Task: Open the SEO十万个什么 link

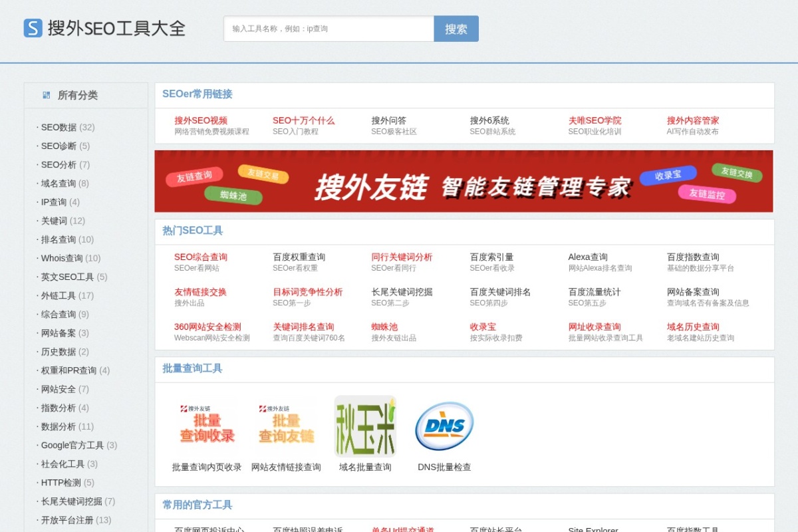Action: point(303,120)
